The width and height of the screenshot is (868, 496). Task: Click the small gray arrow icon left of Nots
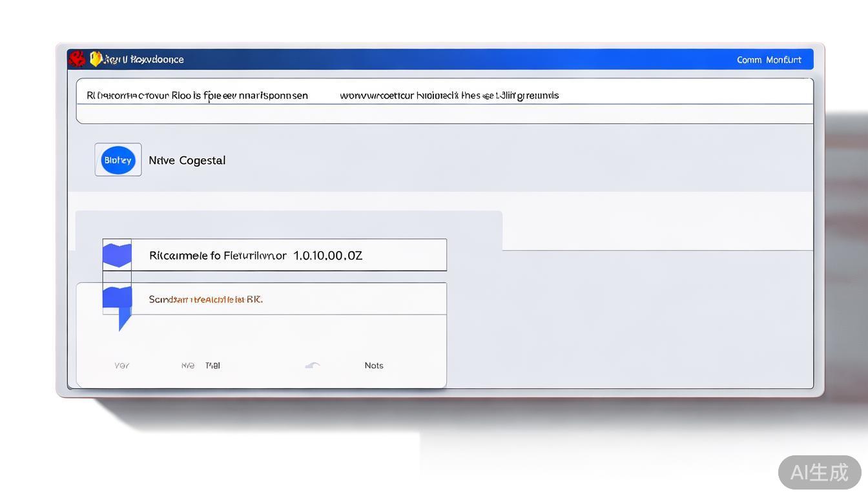point(313,366)
